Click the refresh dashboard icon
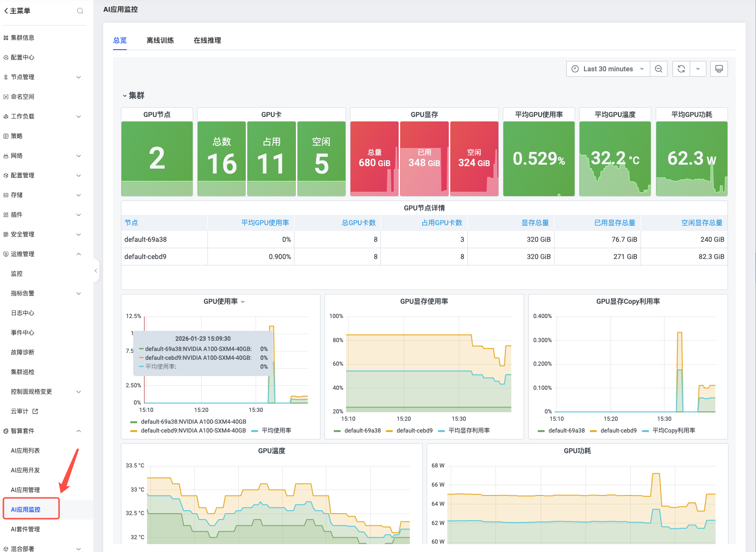This screenshot has height=552, width=756. point(681,69)
